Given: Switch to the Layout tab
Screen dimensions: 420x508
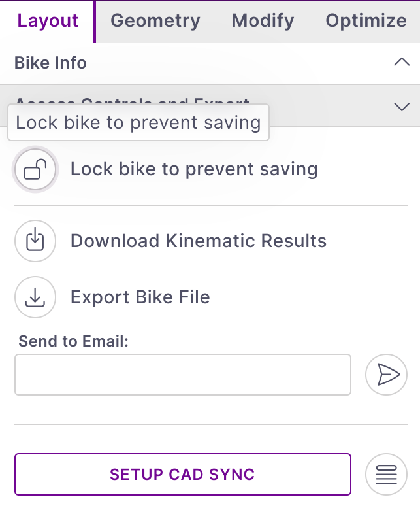Looking at the screenshot, I should pos(48,21).
